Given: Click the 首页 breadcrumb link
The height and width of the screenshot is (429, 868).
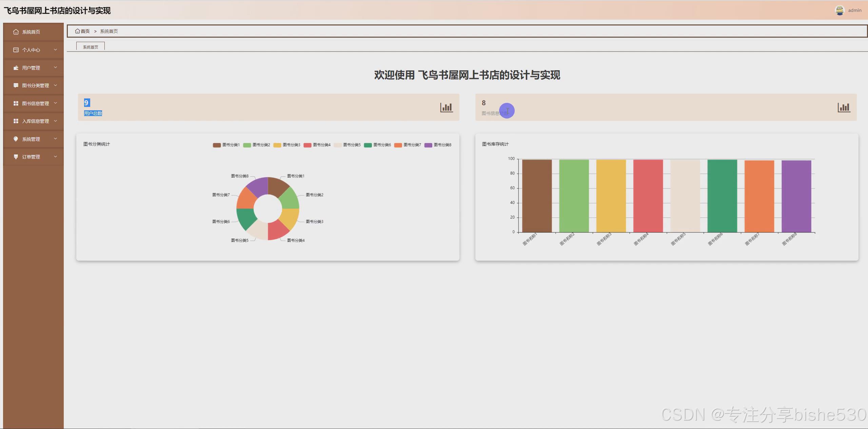Looking at the screenshot, I should (85, 31).
